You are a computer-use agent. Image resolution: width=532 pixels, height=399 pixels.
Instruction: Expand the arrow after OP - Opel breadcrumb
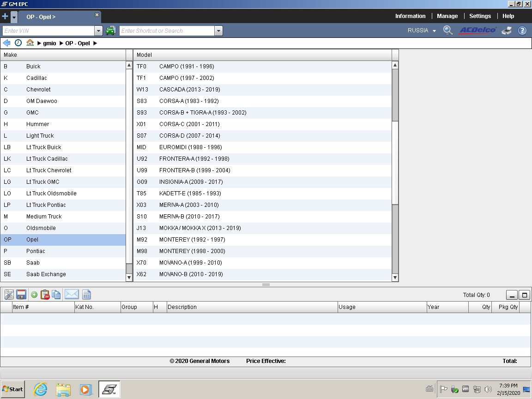click(x=95, y=43)
